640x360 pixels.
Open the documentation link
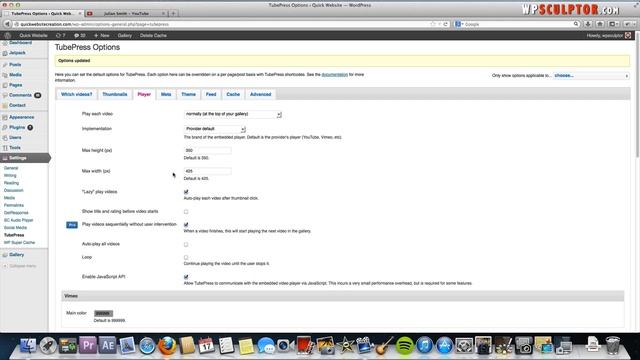click(335, 75)
